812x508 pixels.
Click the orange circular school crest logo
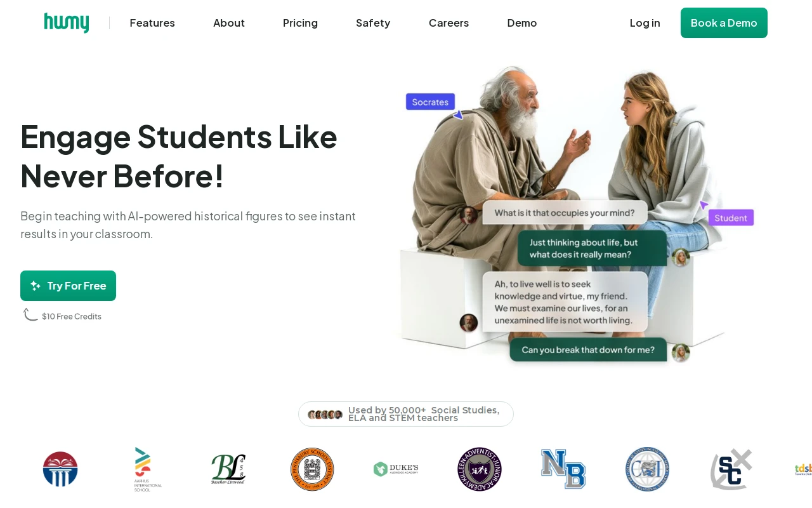coord(312,469)
